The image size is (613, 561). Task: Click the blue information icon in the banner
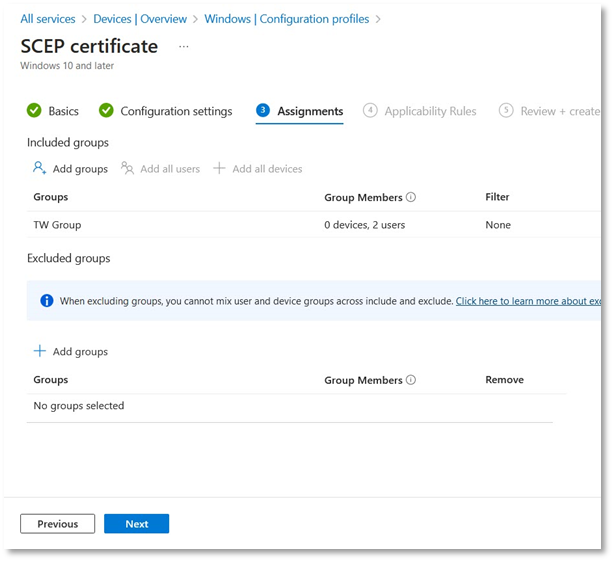pos(46,300)
